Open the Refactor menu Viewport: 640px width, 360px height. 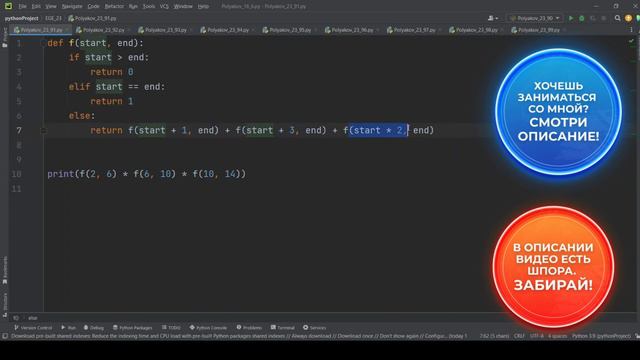[114, 7]
